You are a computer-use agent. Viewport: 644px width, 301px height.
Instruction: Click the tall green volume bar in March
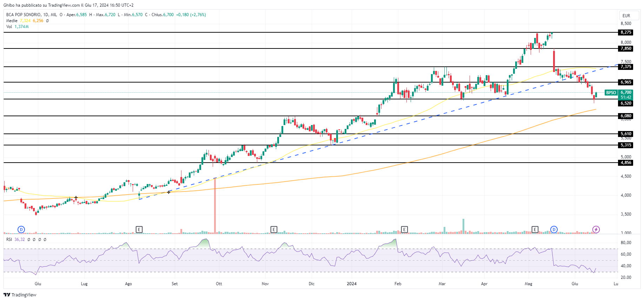pos(463,226)
